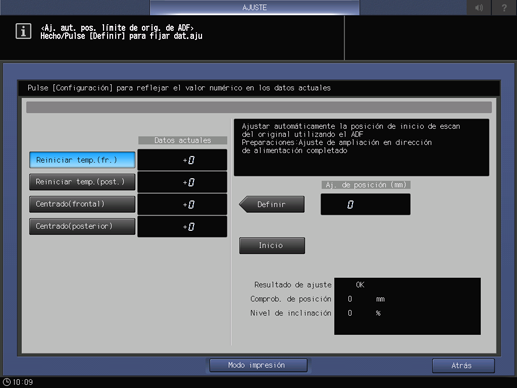
Task: Click the information icon beside the message
Action: [23, 32]
